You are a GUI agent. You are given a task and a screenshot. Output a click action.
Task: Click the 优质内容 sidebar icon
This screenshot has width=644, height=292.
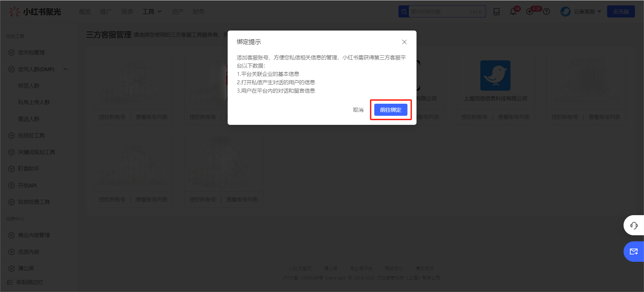point(11,252)
